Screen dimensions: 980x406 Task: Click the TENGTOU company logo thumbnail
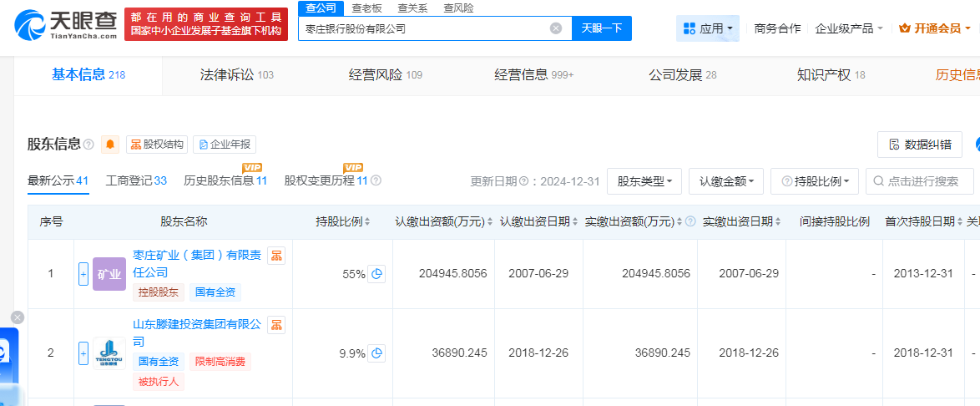(x=109, y=353)
